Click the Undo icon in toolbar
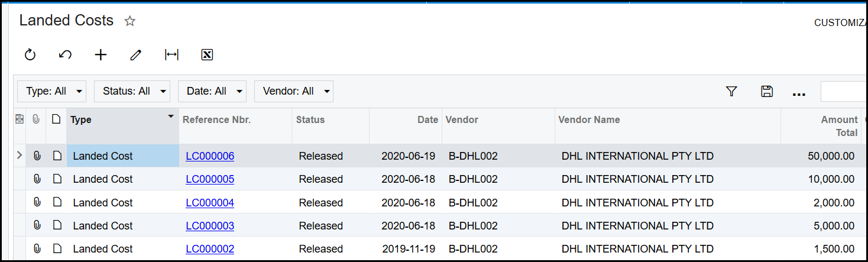Screen dimensions: 868x262 point(66,55)
